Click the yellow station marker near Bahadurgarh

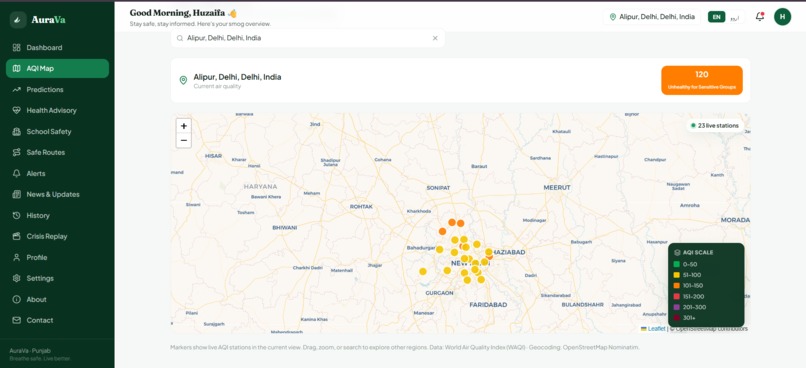[x=439, y=249]
